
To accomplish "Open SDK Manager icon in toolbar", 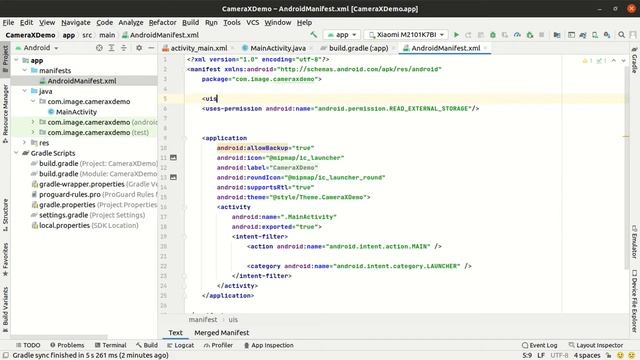I will tap(607, 35).
